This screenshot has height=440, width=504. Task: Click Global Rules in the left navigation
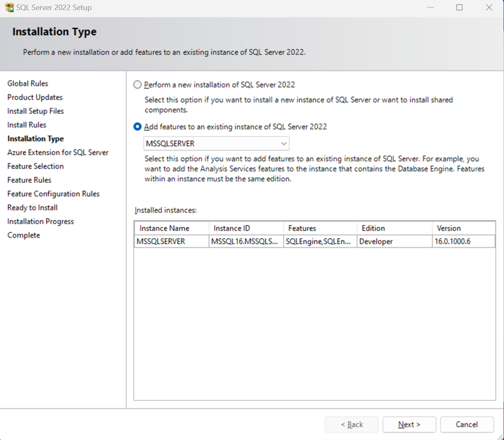click(x=28, y=84)
